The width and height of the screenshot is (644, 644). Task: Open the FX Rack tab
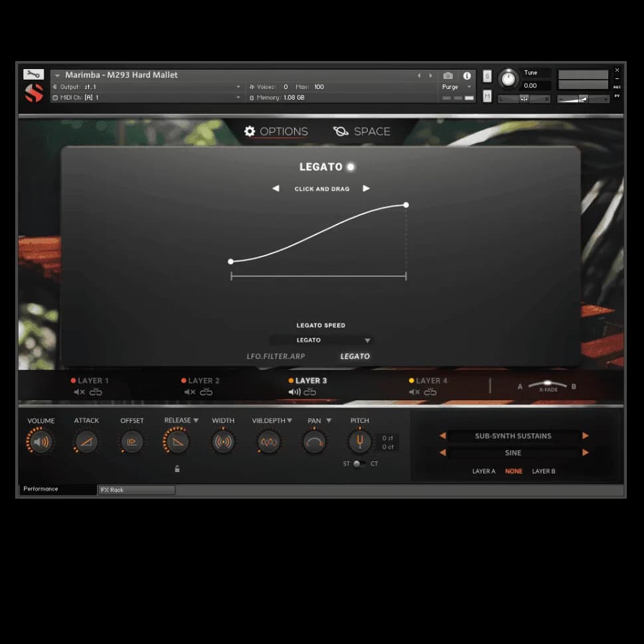click(136, 490)
